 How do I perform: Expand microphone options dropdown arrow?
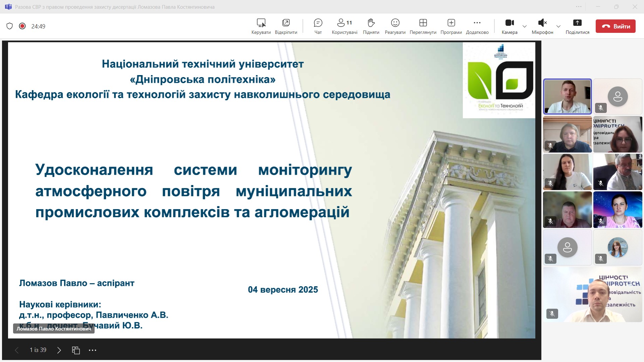tap(558, 26)
